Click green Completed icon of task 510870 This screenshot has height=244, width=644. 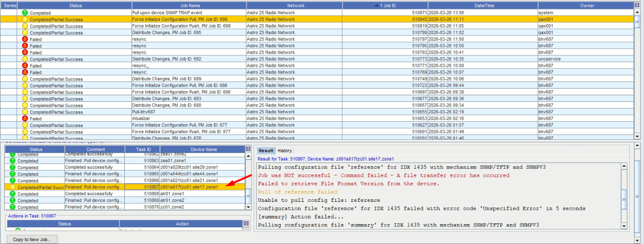click(x=13, y=207)
